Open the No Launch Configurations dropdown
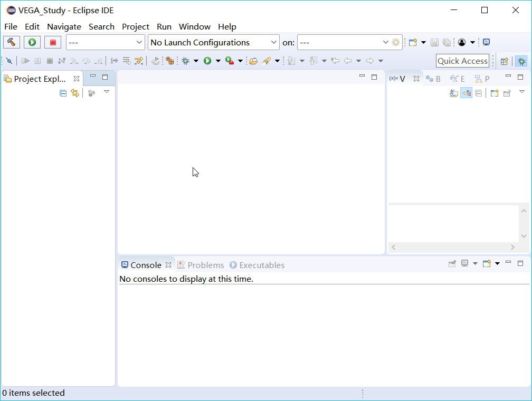 pyautogui.click(x=213, y=42)
